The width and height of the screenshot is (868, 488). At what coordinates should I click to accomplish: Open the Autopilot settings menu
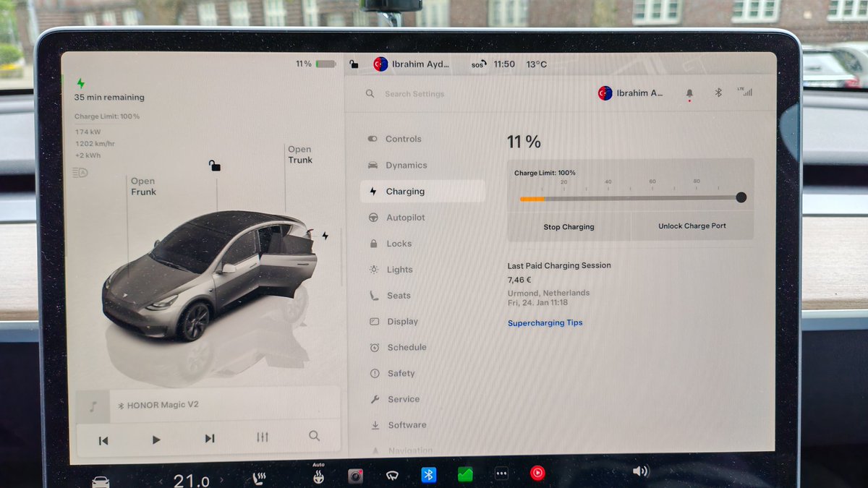click(x=397, y=218)
